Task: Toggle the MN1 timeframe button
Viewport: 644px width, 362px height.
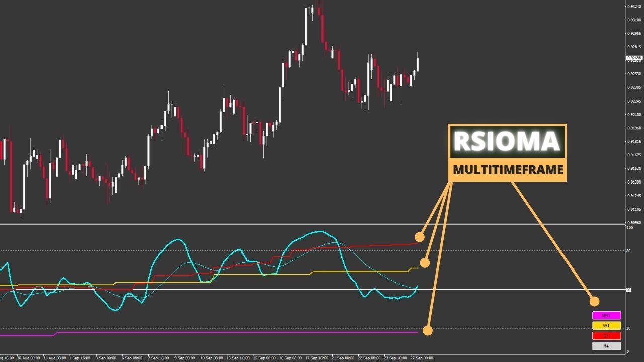Action: pyautogui.click(x=606, y=316)
